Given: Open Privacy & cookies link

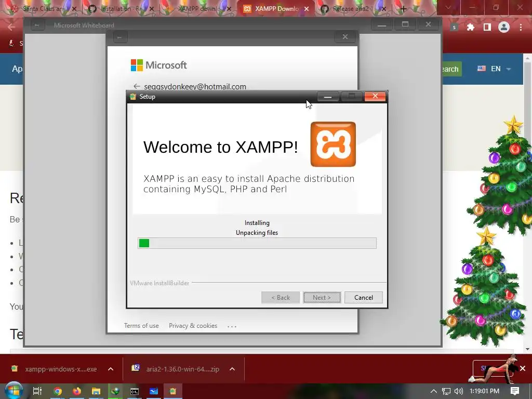Looking at the screenshot, I should coord(193,326).
